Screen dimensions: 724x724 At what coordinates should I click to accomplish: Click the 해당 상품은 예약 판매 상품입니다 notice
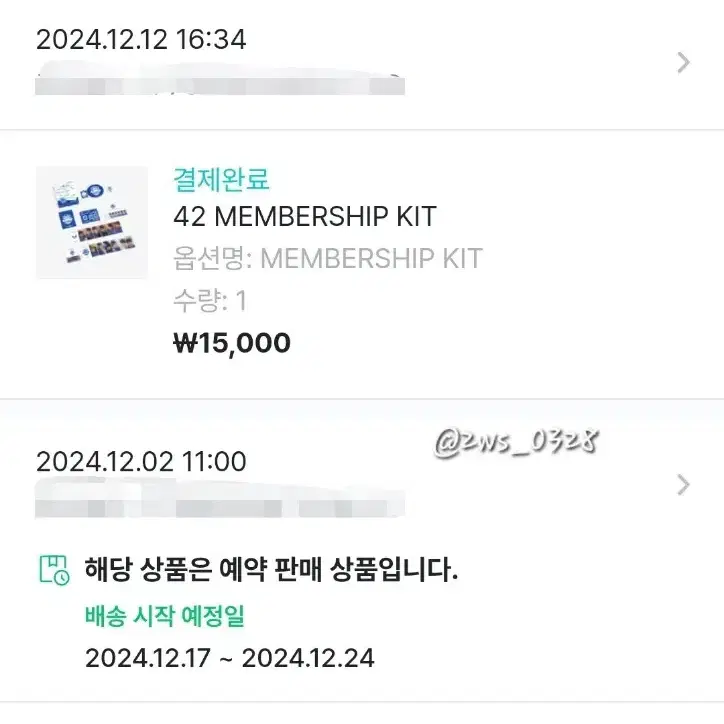click(271, 569)
